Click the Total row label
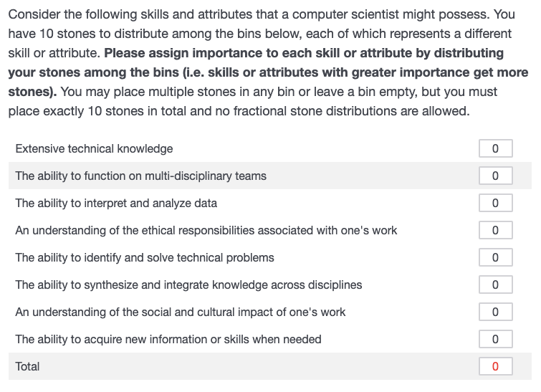 (27, 366)
